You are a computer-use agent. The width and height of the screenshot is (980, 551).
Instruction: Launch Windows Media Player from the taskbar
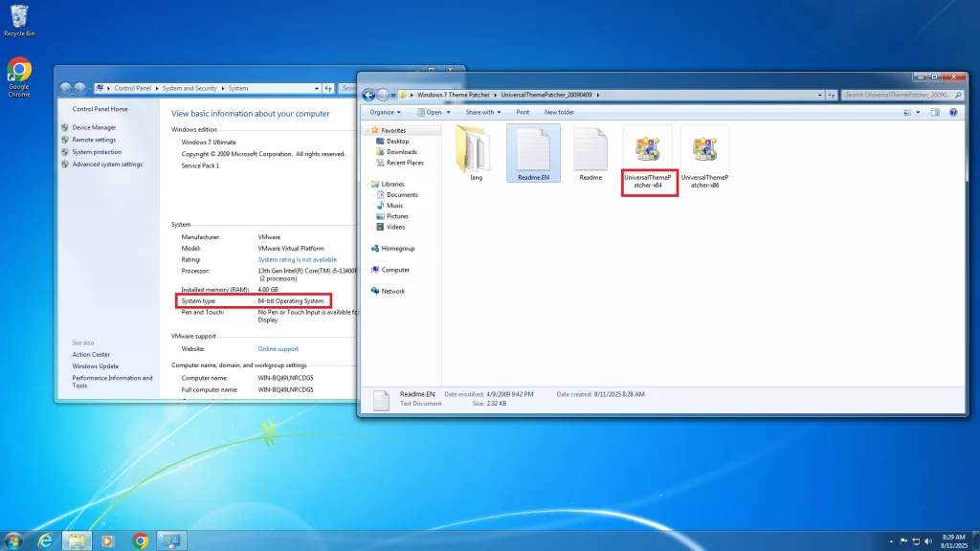click(107, 540)
